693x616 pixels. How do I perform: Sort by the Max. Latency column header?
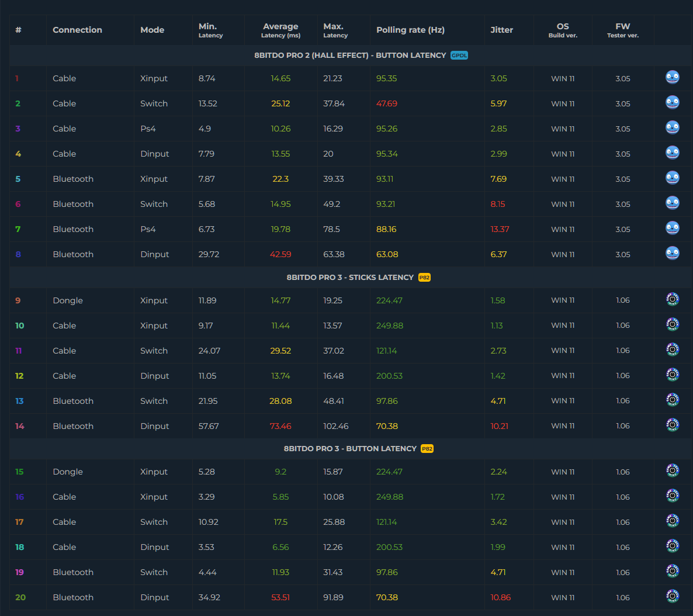click(335, 30)
